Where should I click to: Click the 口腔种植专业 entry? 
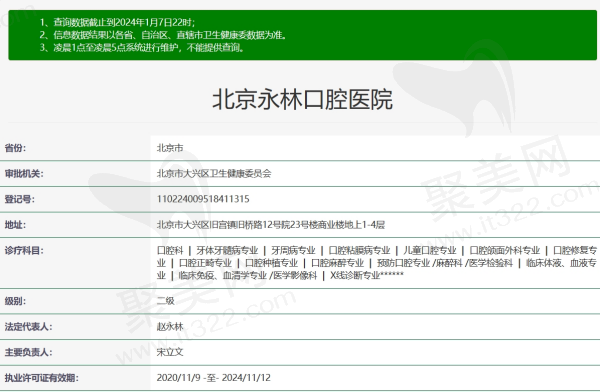[x=271, y=263]
